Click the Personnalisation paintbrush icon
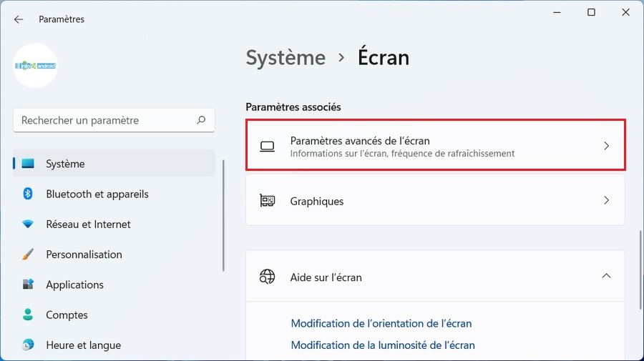Screen dimensions: 644x361 coord(29,254)
